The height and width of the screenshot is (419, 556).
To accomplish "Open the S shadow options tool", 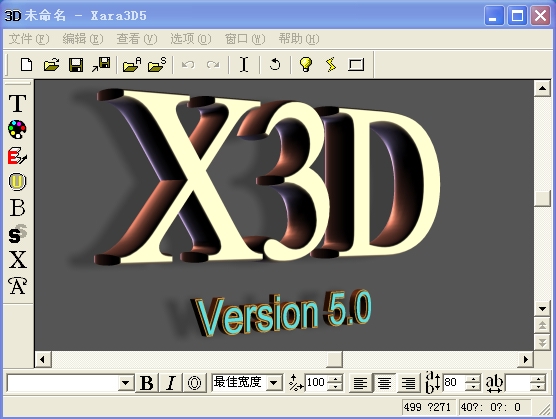I will coord(17,234).
